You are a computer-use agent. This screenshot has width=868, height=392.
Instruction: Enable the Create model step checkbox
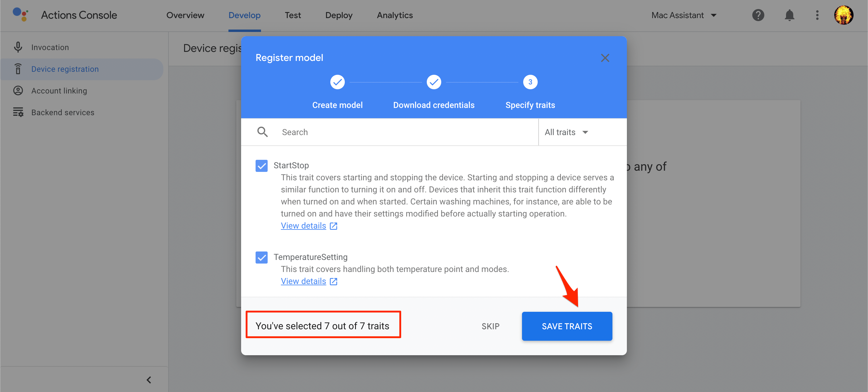click(x=338, y=82)
